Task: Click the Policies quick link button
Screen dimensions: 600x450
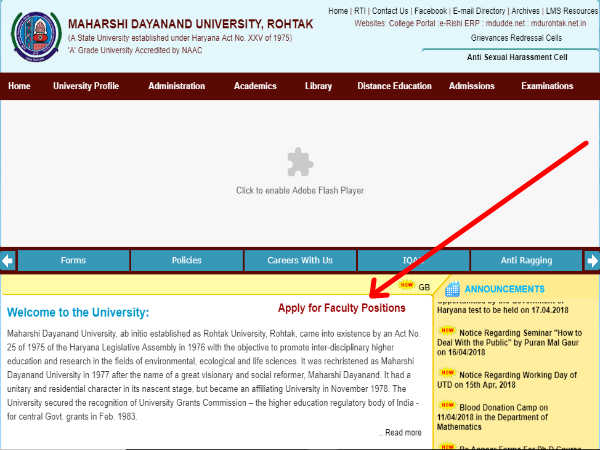Action: pos(187,261)
